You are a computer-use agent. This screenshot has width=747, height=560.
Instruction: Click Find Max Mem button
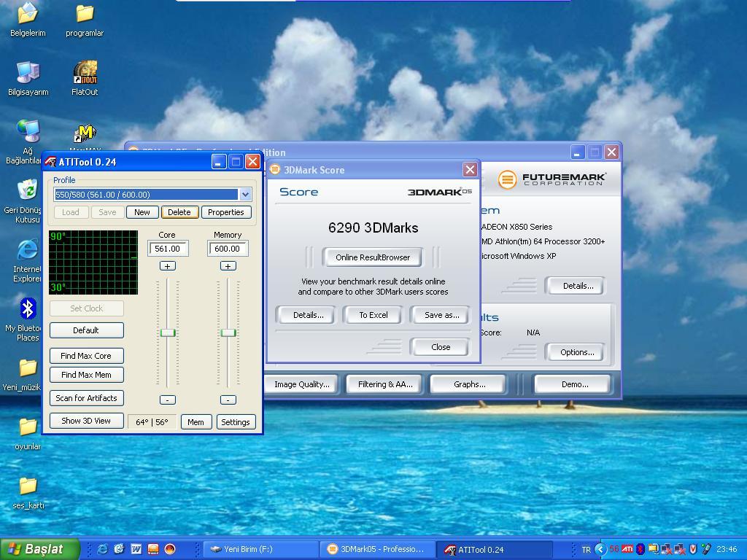point(86,375)
